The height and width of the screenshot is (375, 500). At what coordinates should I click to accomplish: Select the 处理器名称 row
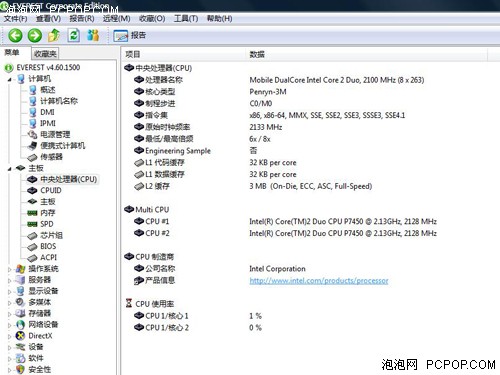(x=279, y=80)
